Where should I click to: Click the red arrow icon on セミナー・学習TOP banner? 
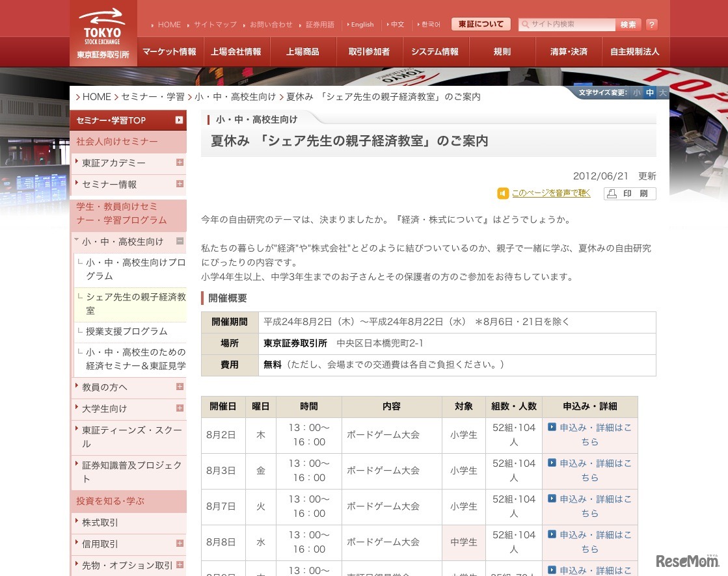click(x=178, y=120)
